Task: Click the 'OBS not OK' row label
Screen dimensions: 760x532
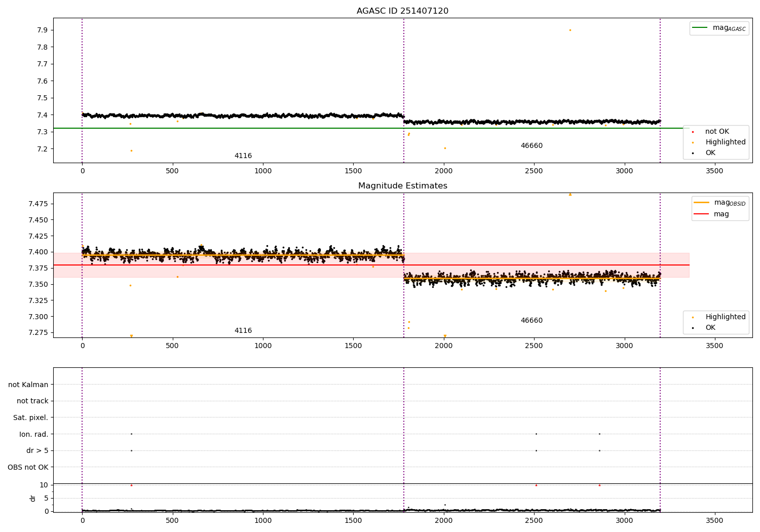Action: click(28, 468)
